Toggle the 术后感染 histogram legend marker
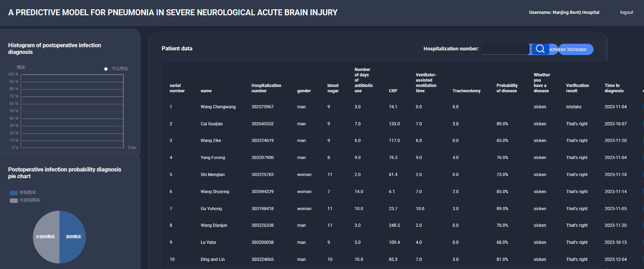 (107, 69)
